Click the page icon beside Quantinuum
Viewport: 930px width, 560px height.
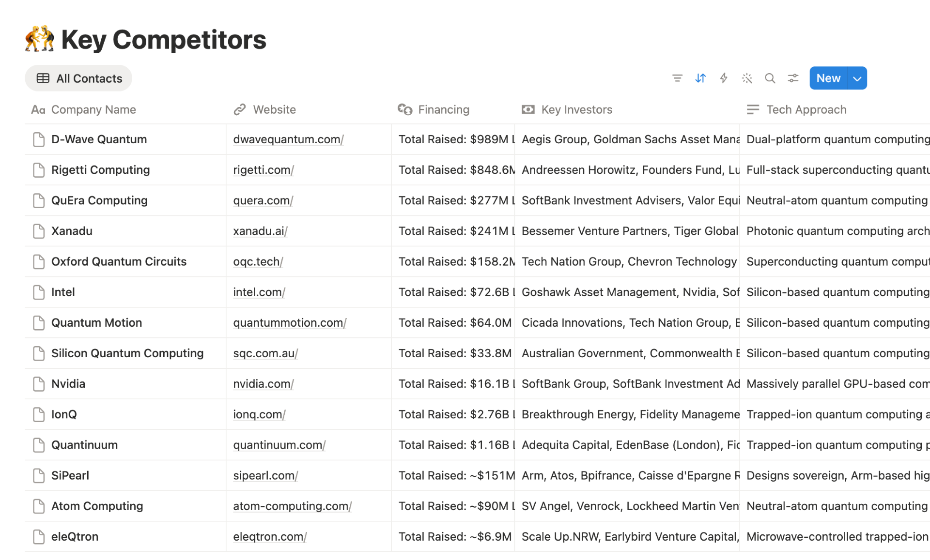(x=39, y=445)
